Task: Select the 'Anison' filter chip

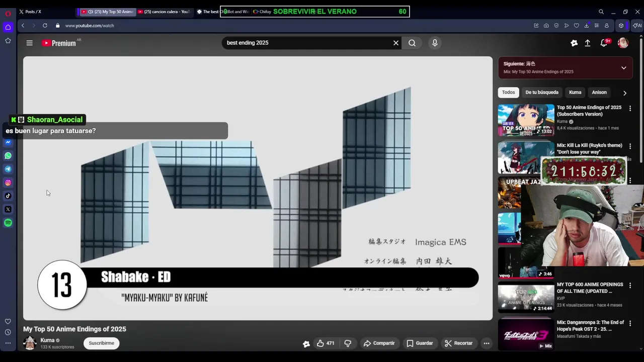Action: click(x=599, y=93)
